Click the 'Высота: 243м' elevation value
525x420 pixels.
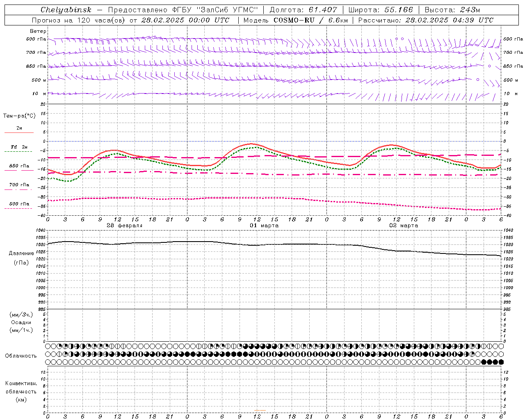452,10
